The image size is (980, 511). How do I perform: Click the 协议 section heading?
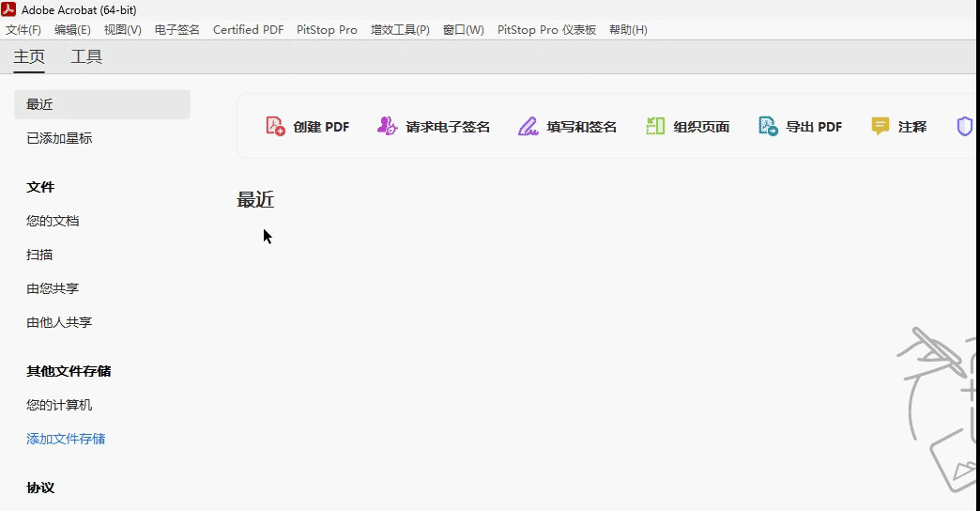(x=40, y=488)
